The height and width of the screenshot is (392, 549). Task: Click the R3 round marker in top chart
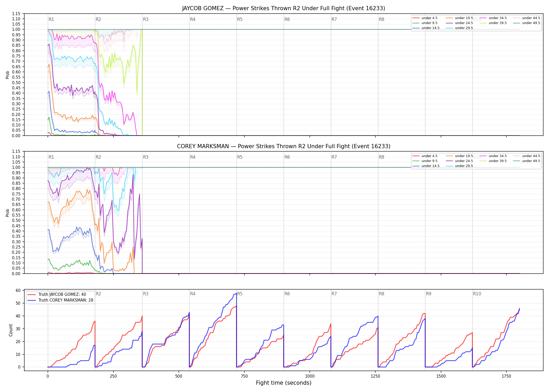pyautogui.click(x=146, y=19)
